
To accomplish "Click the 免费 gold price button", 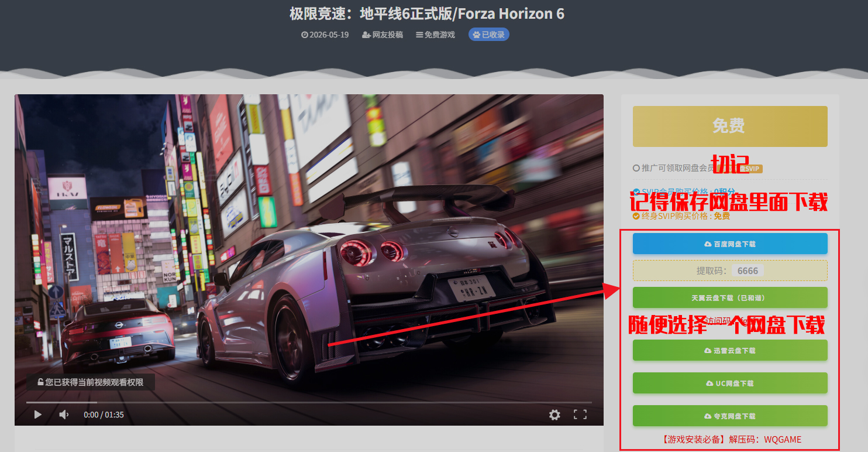I will [x=730, y=126].
